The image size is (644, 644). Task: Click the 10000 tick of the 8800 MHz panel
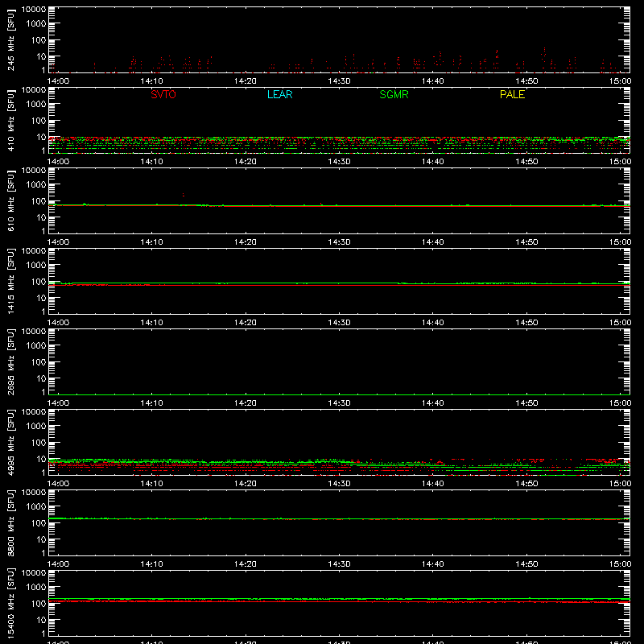pyautogui.click(x=34, y=493)
